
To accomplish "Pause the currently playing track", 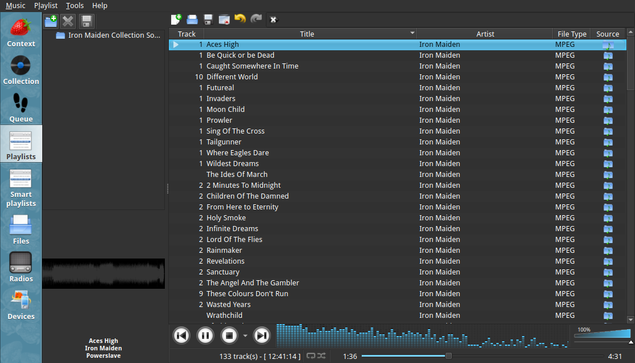I will point(205,335).
